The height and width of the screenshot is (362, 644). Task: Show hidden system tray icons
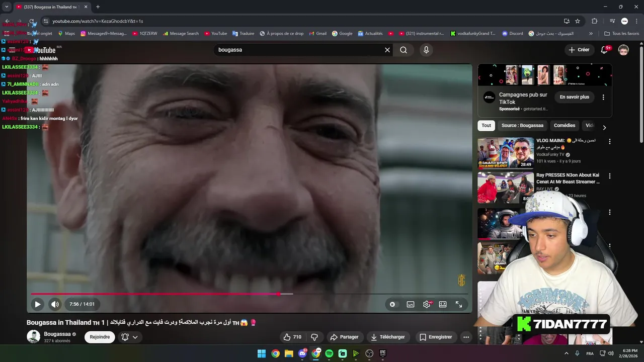(566, 353)
